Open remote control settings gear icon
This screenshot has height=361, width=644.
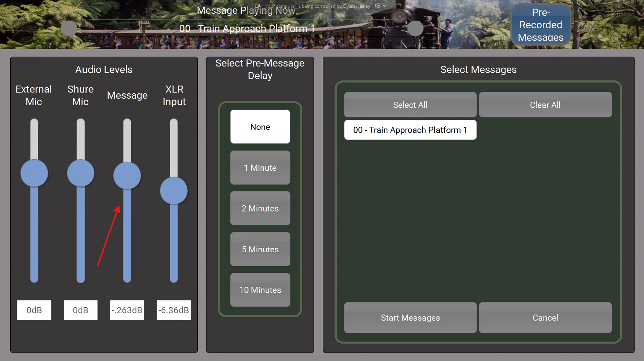(x=377, y=6)
